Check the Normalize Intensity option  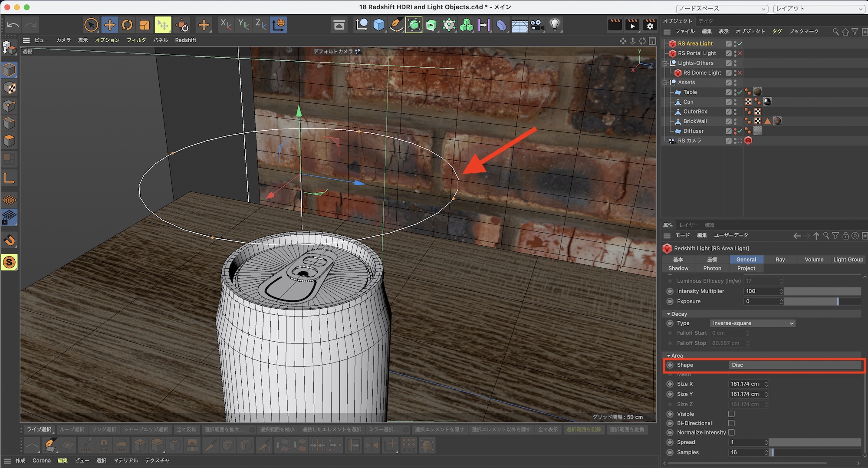[x=731, y=432]
